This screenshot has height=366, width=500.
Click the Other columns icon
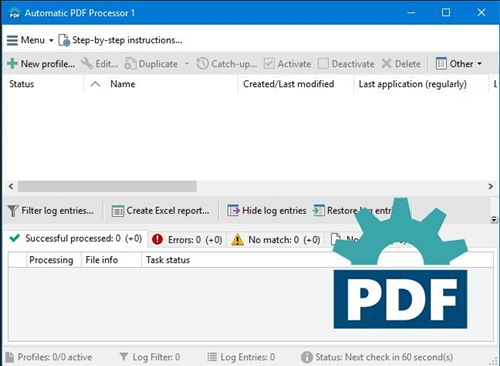(x=441, y=63)
